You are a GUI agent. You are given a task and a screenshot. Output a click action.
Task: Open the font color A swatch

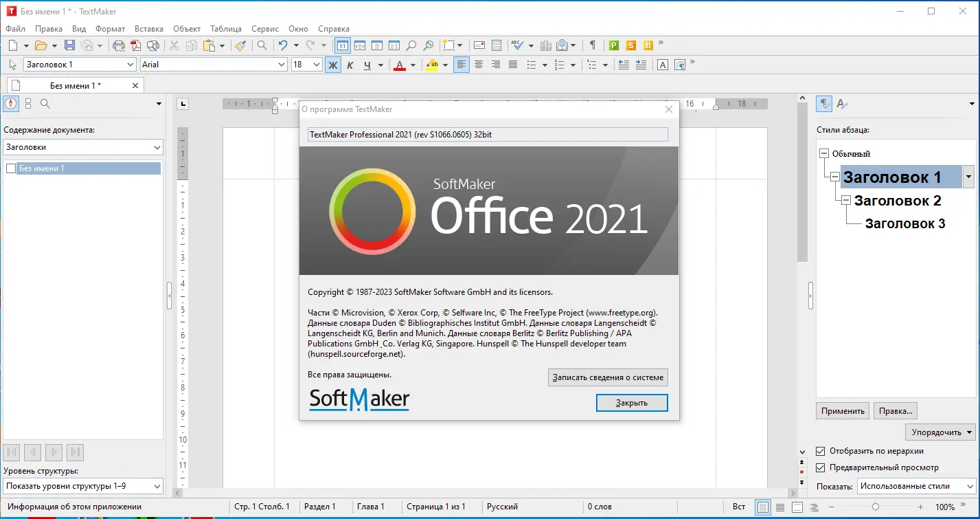point(400,65)
